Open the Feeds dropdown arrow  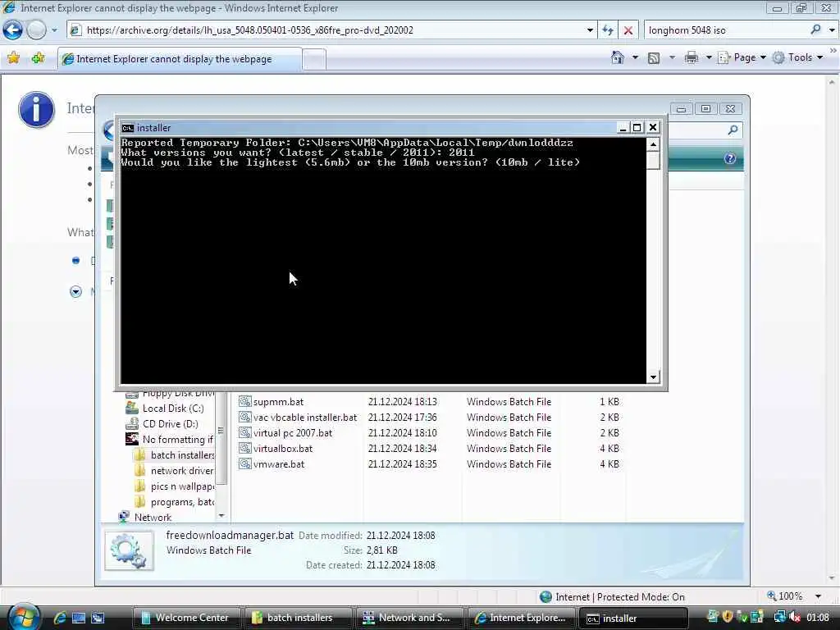click(x=672, y=57)
